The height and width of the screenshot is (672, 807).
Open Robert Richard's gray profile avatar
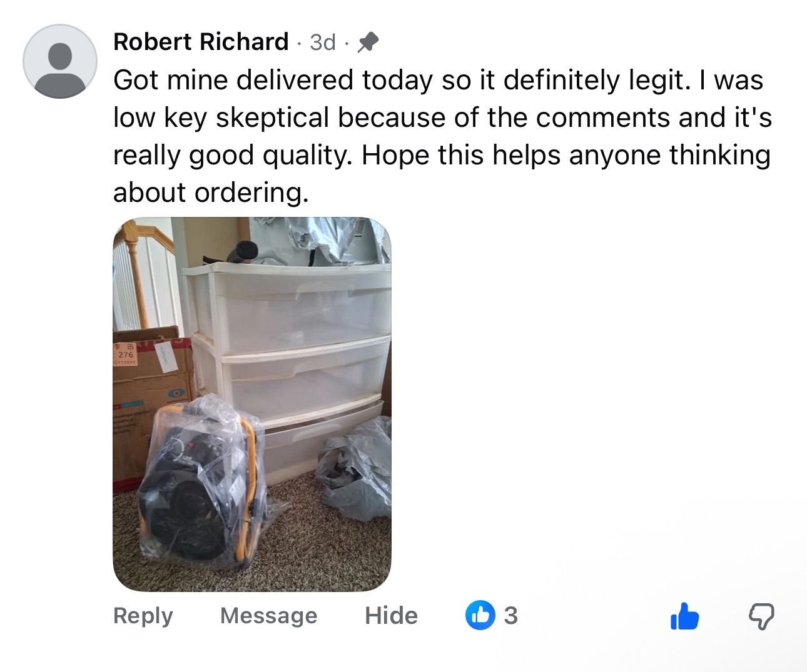tap(60, 61)
